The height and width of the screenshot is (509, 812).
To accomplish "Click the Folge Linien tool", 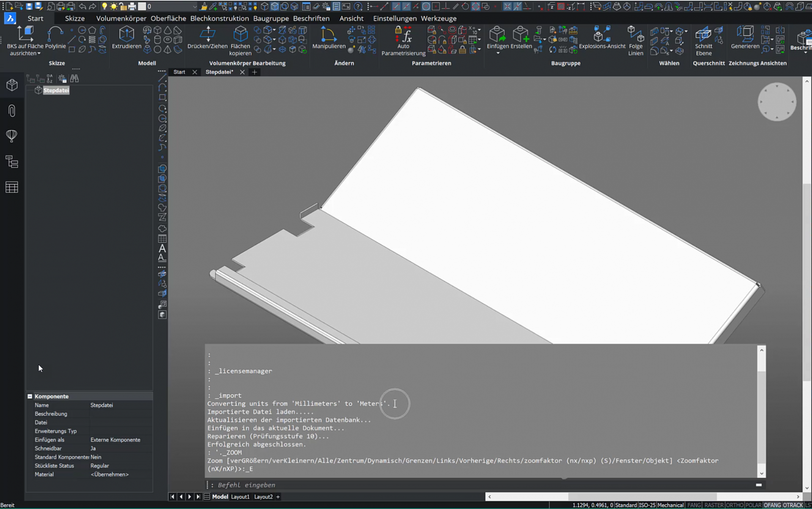I will click(x=635, y=41).
